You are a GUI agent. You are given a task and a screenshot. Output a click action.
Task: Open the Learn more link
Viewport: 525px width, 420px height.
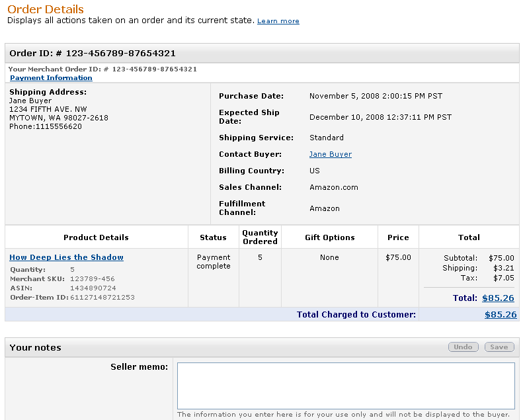[x=278, y=21]
